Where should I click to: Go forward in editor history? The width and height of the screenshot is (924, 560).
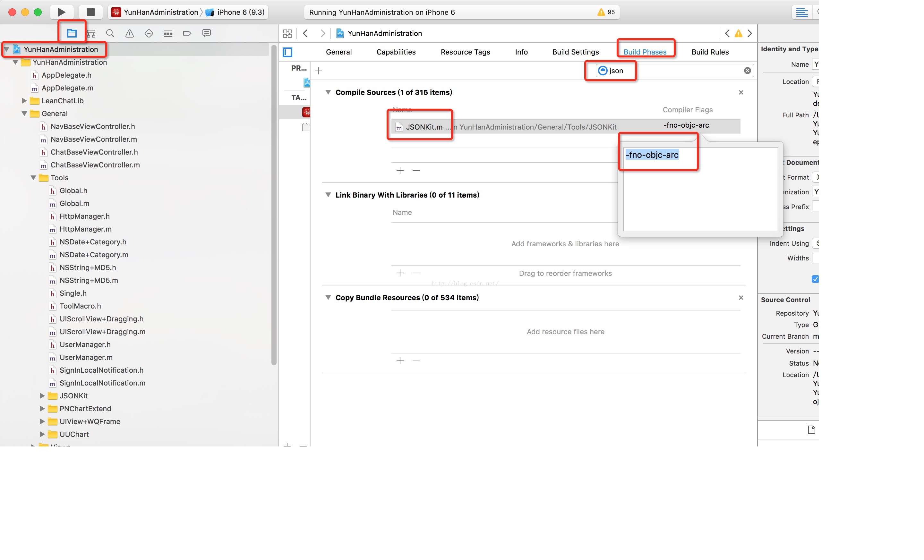(x=322, y=33)
